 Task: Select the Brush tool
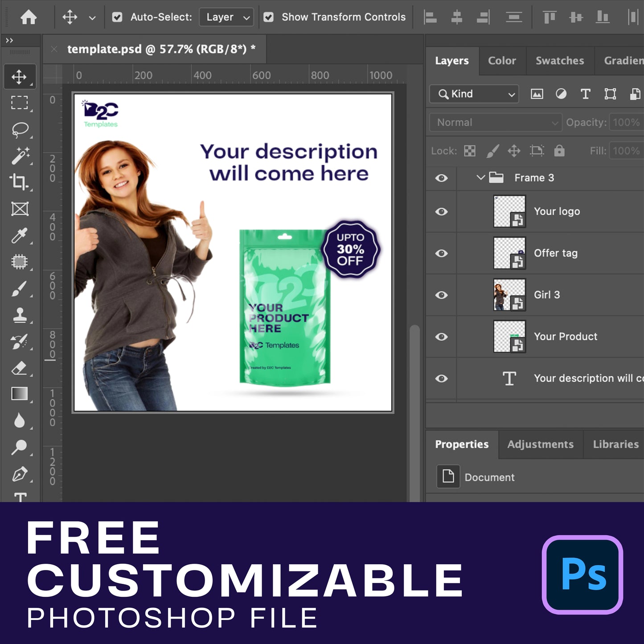pos(19,289)
